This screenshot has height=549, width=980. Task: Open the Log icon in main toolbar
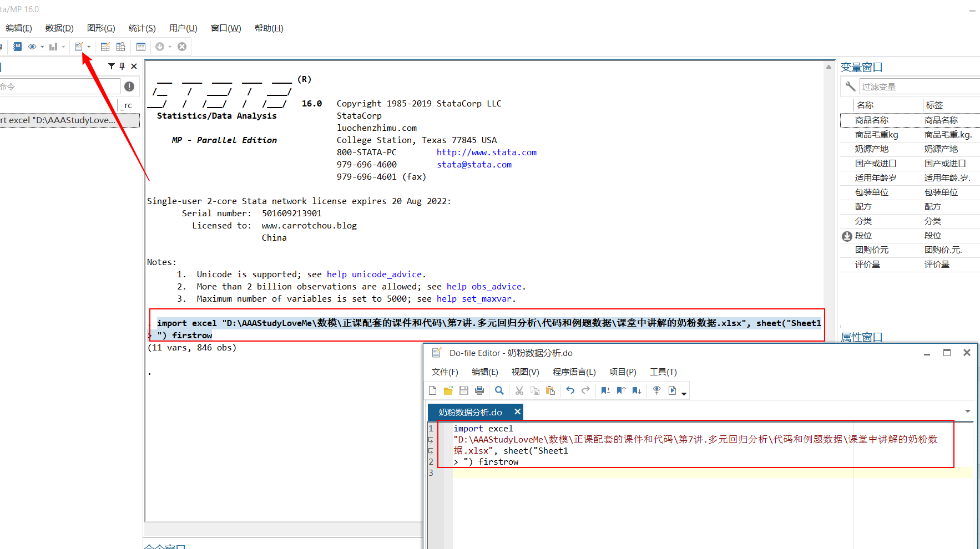coord(18,47)
